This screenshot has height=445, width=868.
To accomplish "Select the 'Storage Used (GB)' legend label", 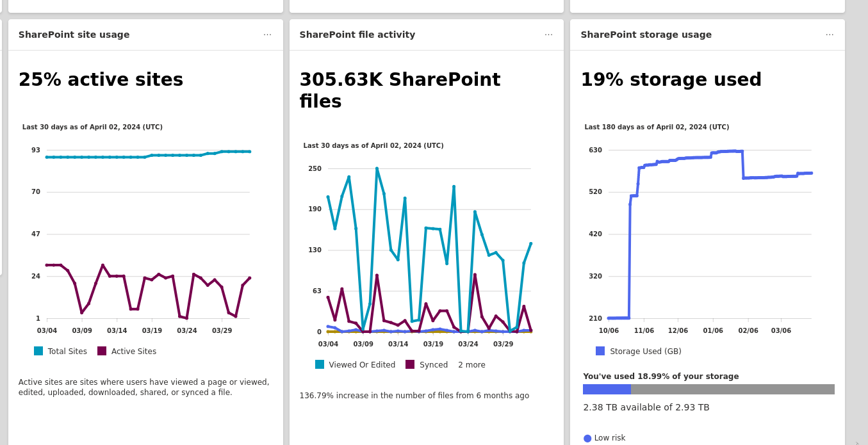I will pyautogui.click(x=646, y=352).
